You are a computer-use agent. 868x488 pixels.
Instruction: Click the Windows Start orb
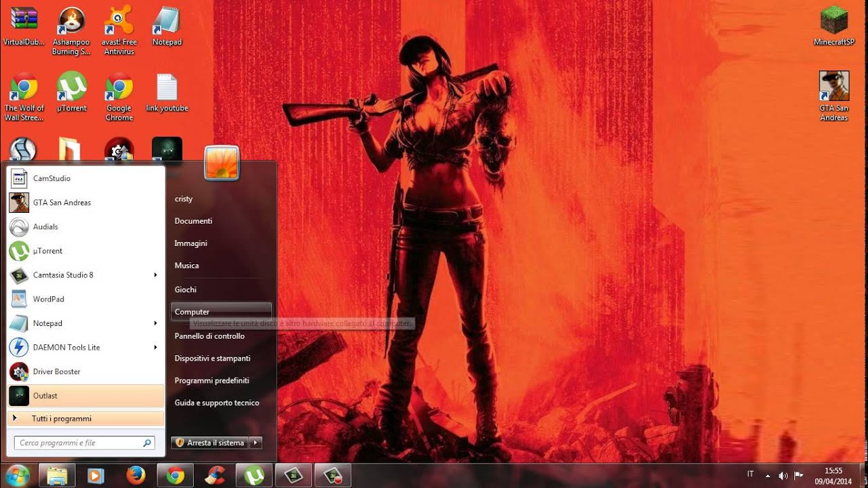pyautogui.click(x=17, y=475)
